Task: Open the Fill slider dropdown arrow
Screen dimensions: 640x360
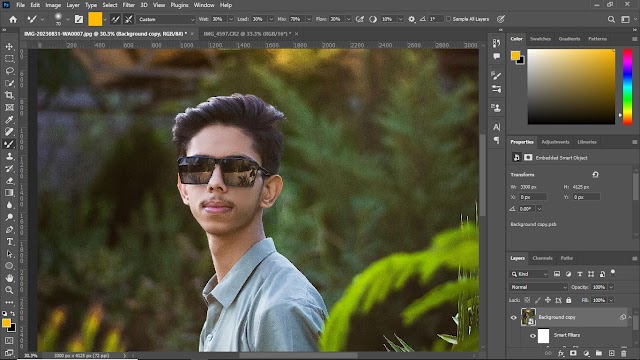Action: coord(611,300)
